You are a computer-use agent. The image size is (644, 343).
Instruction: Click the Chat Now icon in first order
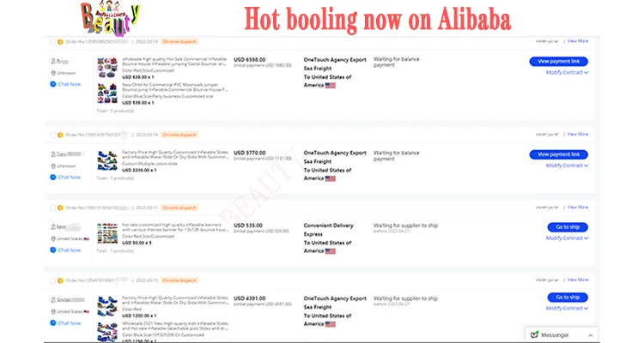[x=53, y=84]
